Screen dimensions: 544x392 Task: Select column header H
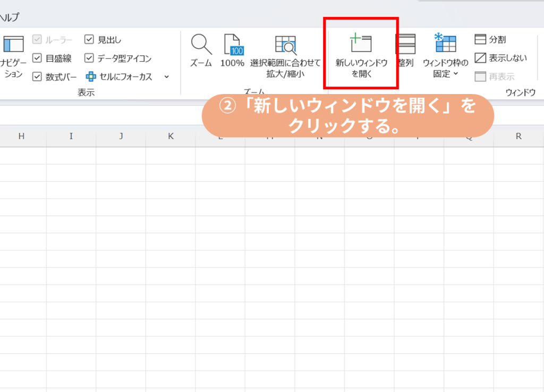21,137
